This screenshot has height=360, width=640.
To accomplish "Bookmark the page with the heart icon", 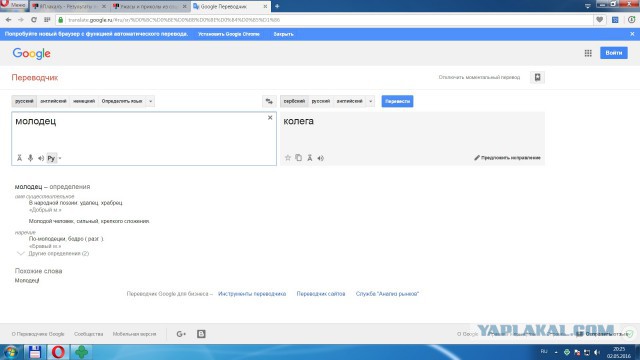I will coord(600,20).
